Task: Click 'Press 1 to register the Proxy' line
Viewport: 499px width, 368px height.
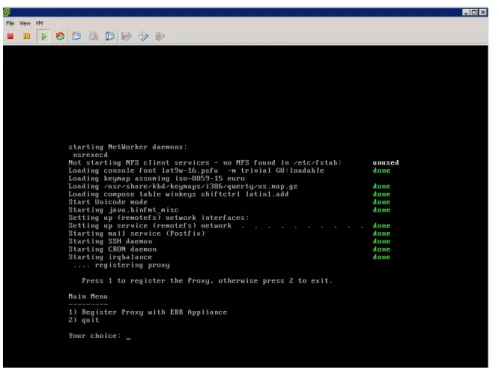Action: tap(207, 281)
